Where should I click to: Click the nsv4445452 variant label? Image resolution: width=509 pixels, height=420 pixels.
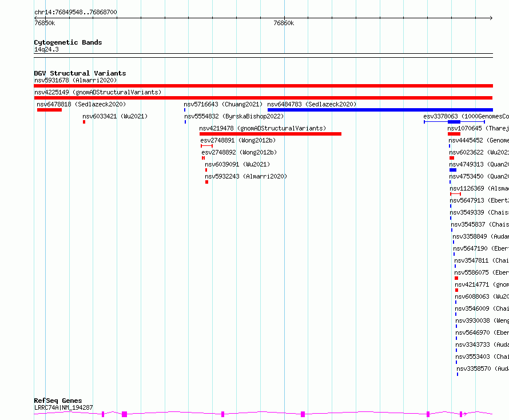pos(479,140)
